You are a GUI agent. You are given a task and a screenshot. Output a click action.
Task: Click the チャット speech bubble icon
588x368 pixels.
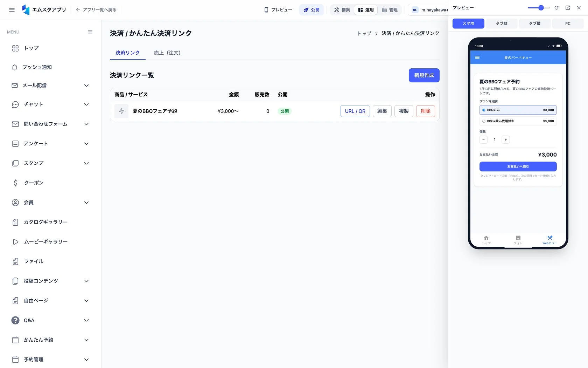[15, 104]
